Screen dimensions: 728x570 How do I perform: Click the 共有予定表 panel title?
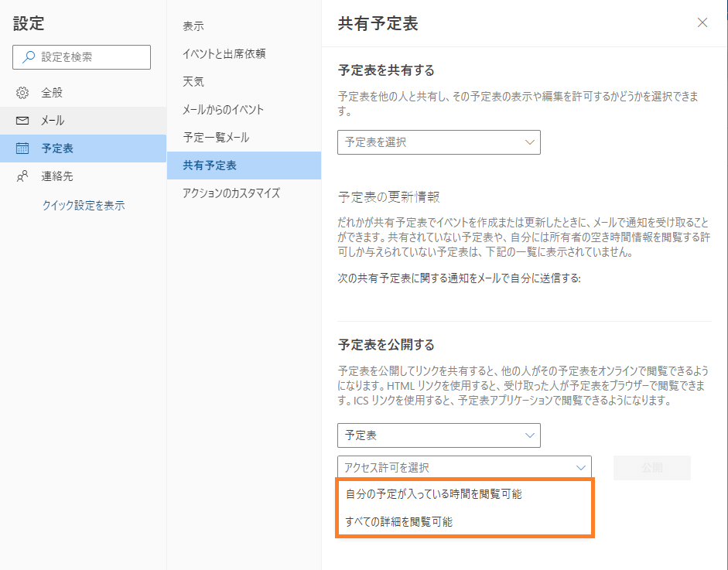(x=378, y=23)
